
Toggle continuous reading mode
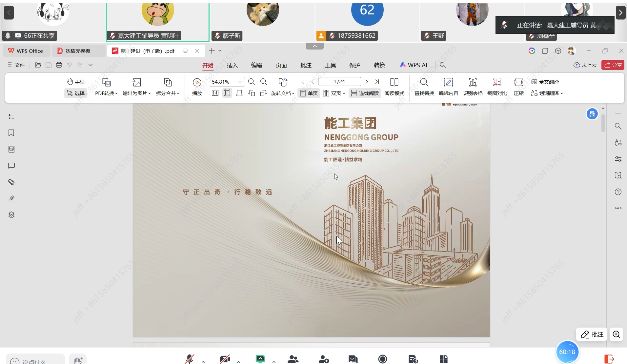pyautogui.click(x=365, y=93)
